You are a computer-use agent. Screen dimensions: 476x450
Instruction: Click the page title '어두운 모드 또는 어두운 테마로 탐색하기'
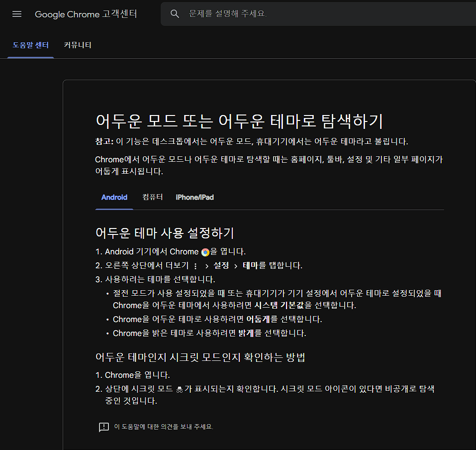[x=239, y=120]
